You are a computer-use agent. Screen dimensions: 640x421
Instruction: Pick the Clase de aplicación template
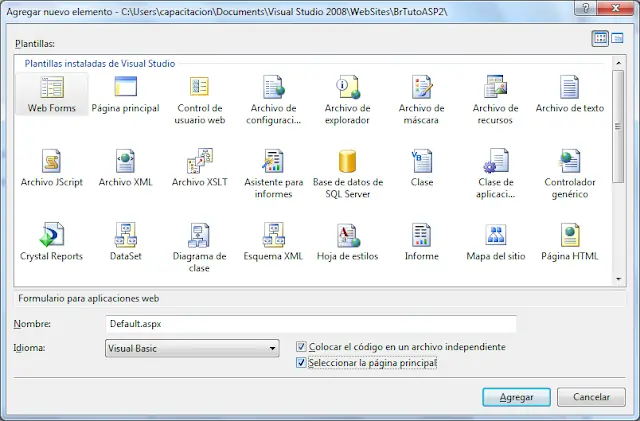(496, 174)
